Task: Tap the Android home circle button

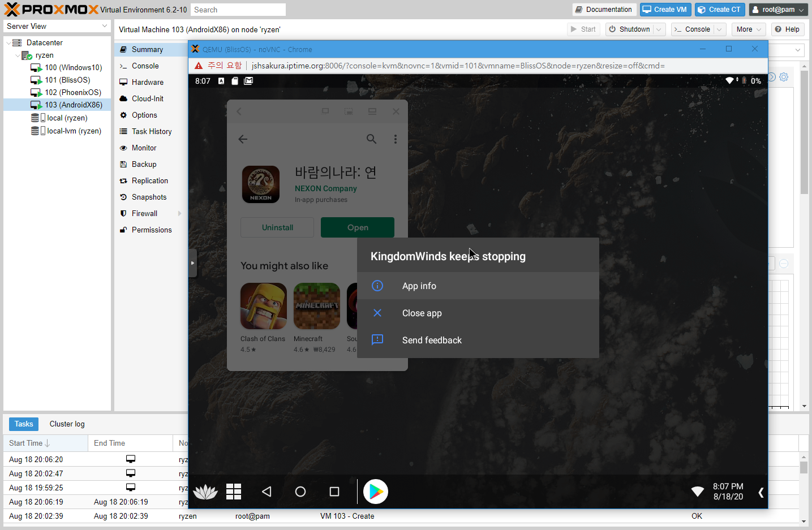Action: [300, 492]
